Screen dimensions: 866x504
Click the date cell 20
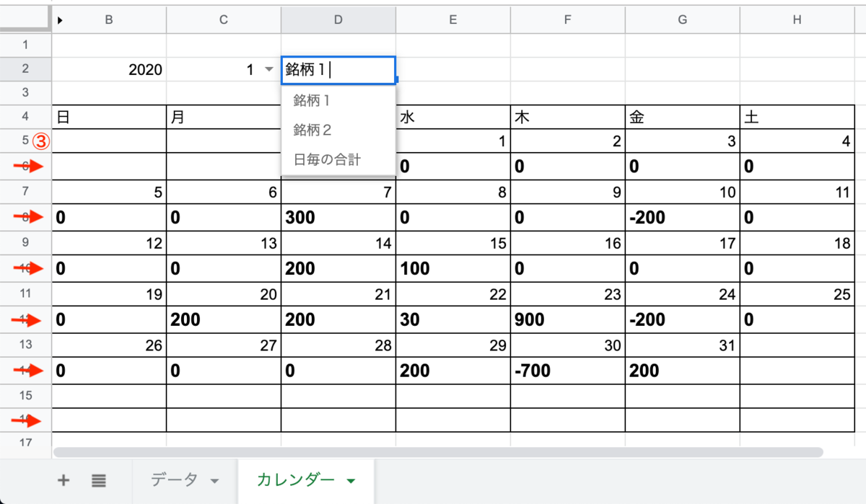[x=224, y=294]
